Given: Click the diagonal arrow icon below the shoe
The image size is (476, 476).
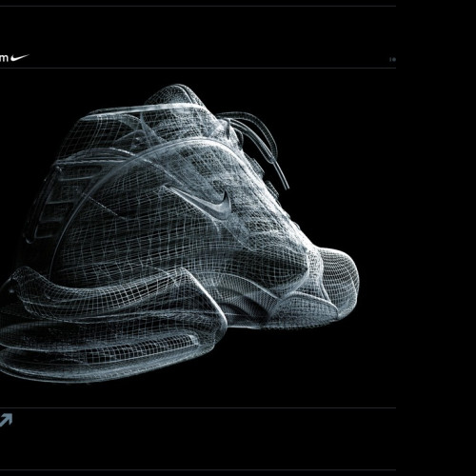Looking at the screenshot, I should pos(6,420).
